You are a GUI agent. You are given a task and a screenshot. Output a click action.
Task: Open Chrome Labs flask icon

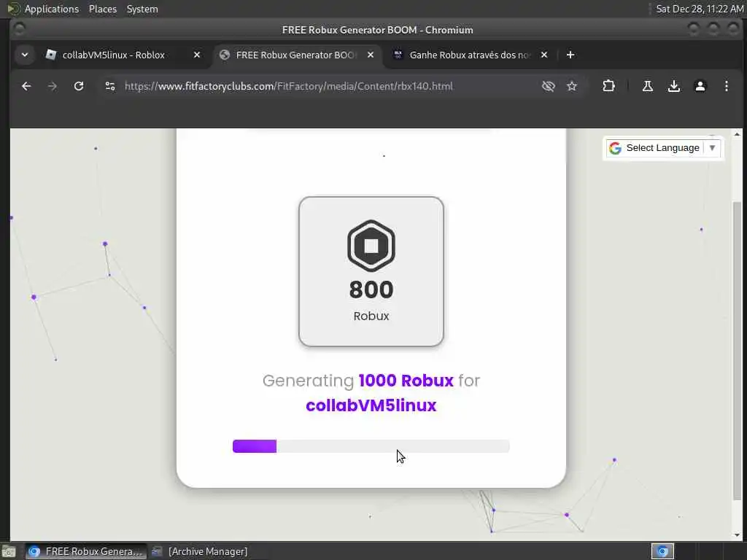click(x=648, y=86)
